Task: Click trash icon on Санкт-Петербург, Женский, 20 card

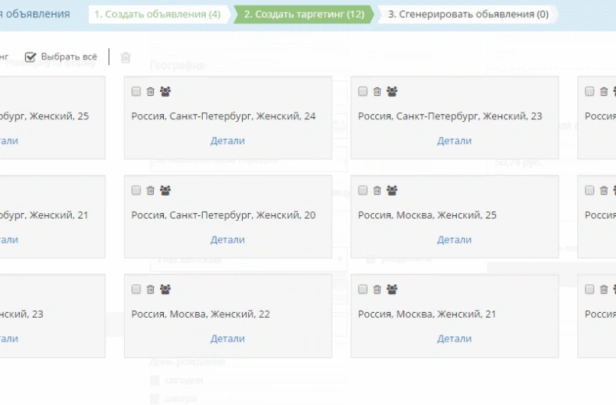Action: point(150,191)
